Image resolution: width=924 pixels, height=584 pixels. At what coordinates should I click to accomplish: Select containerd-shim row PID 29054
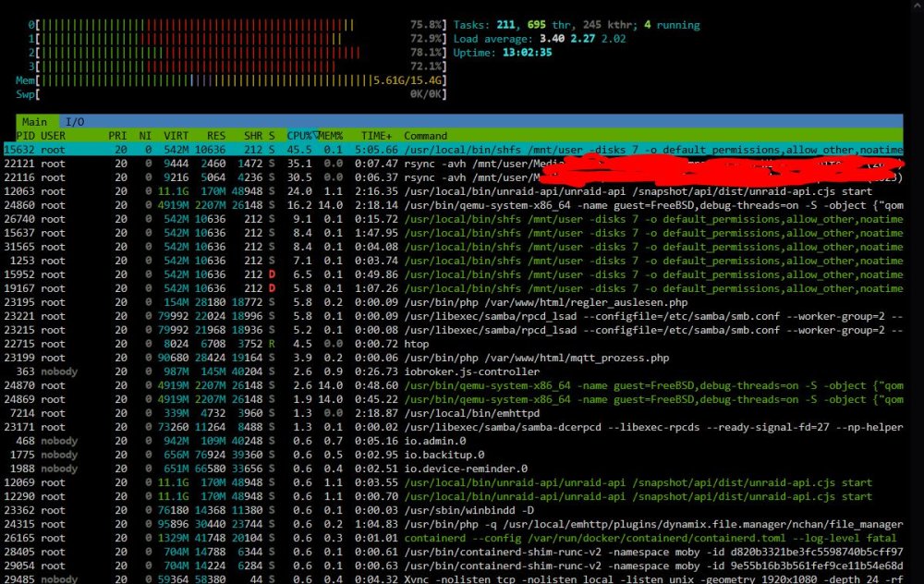pyautogui.click(x=453, y=566)
